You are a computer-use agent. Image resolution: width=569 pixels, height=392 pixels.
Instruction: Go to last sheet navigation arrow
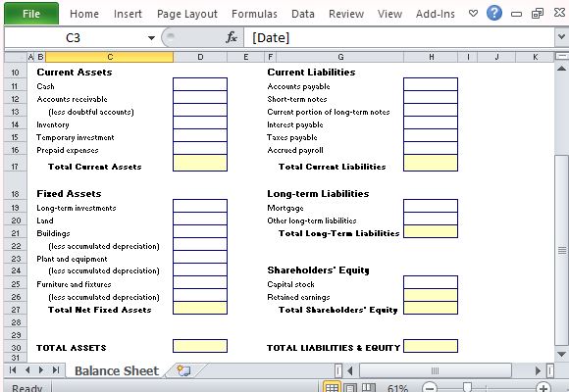[56, 369]
